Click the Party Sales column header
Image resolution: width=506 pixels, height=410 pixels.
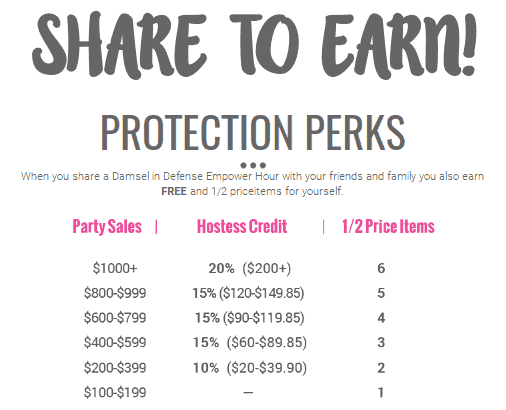[107, 227]
